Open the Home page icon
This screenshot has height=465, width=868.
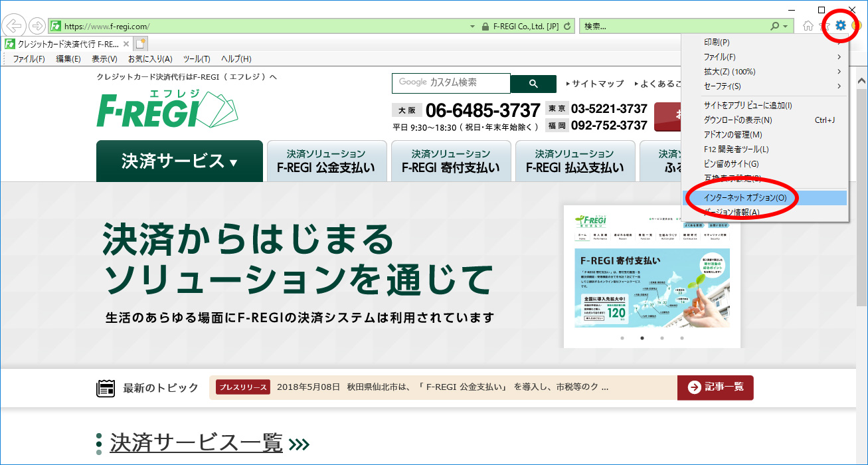[x=808, y=26]
